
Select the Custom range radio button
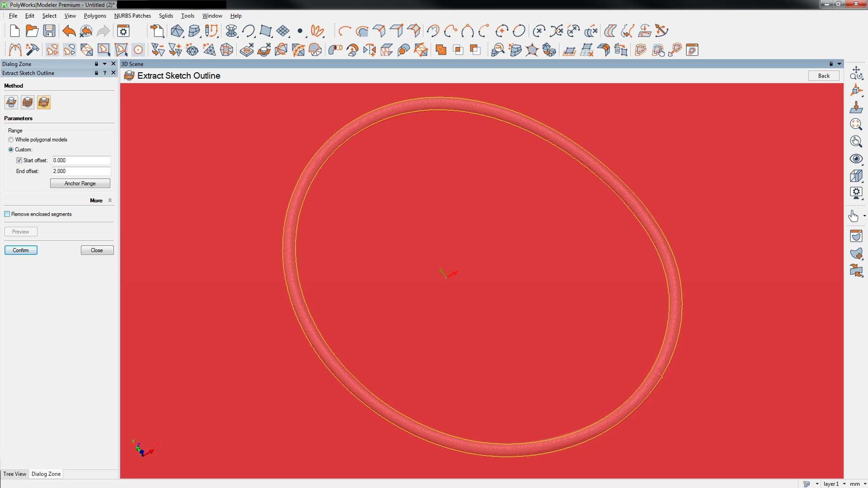click(11, 150)
